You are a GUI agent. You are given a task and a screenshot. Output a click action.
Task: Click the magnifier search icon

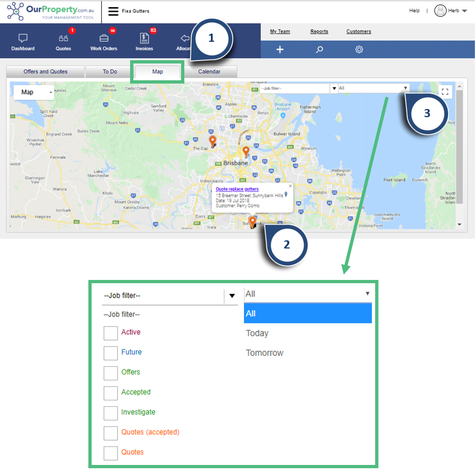pyautogui.click(x=319, y=49)
